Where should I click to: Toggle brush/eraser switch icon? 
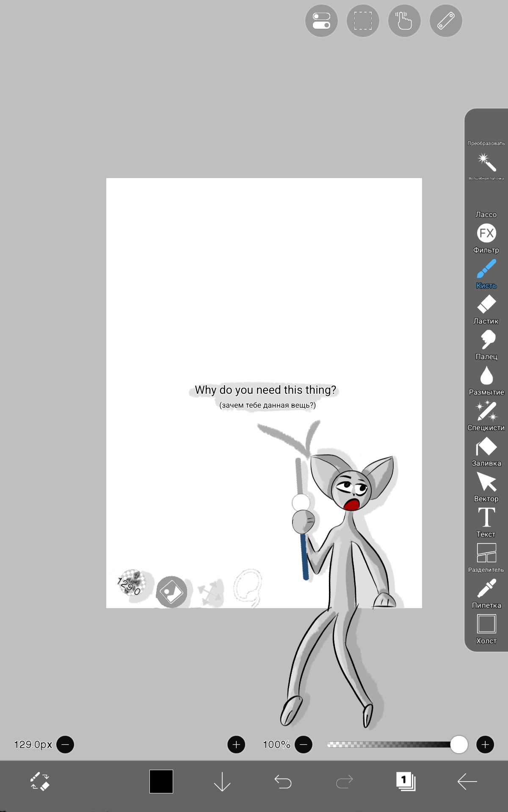pos(40,782)
